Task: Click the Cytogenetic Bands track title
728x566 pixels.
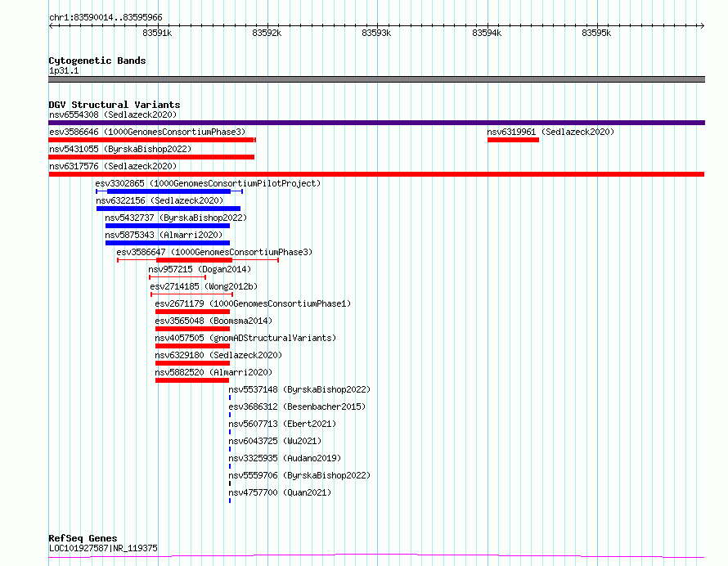Action: [97, 61]
